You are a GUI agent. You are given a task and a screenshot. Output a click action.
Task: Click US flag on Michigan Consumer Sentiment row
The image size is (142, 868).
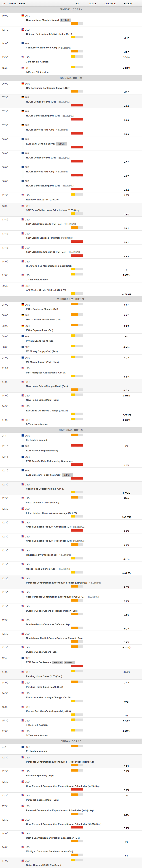tap(23, 847)
